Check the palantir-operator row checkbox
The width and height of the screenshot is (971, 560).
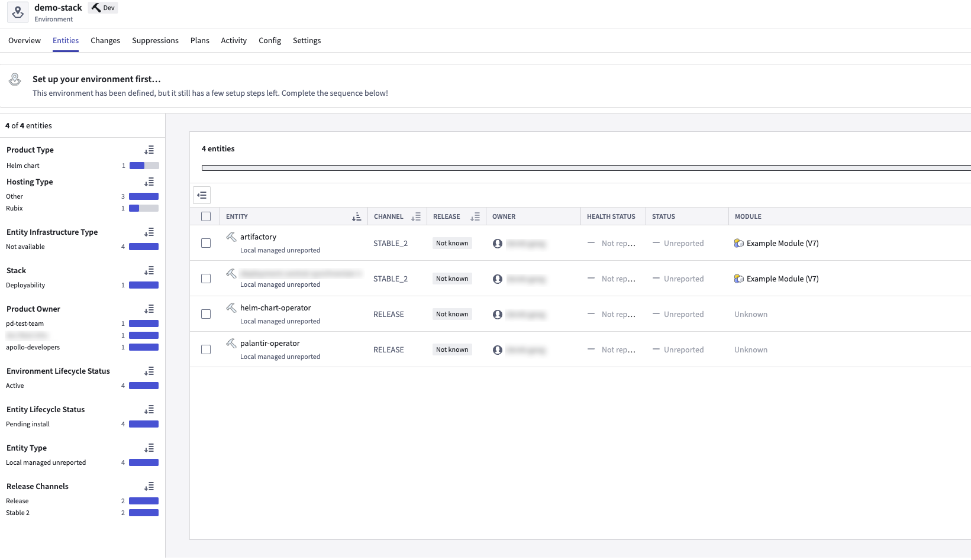[x=206, y=349]
